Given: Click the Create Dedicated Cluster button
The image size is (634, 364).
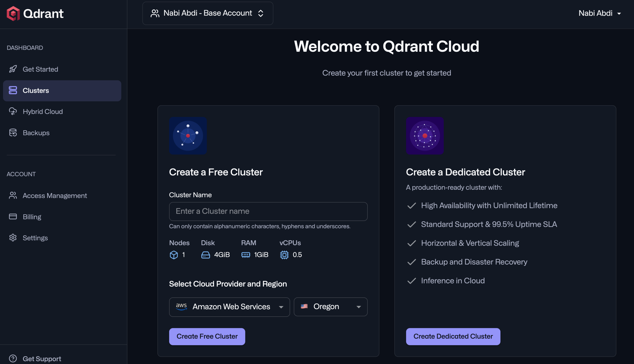Looking at the screenshot, I should (x=453, y=336).
